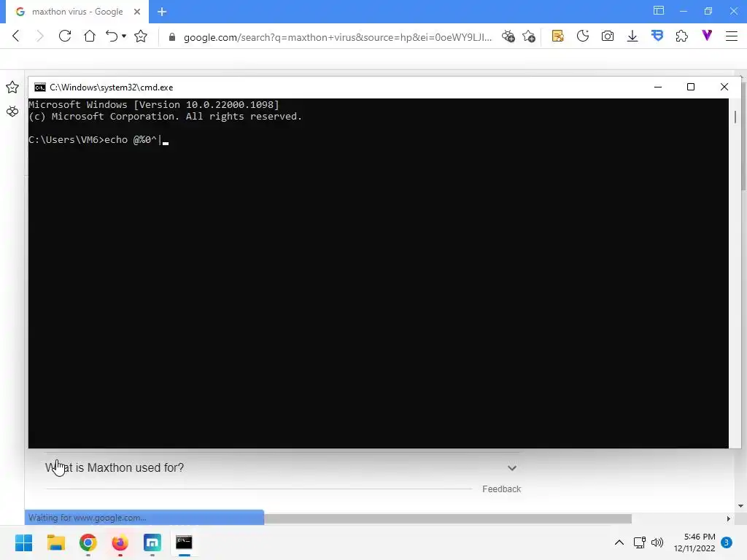747x560 pixels.
Task: Click the address bar URL
Action: [337, 37]
